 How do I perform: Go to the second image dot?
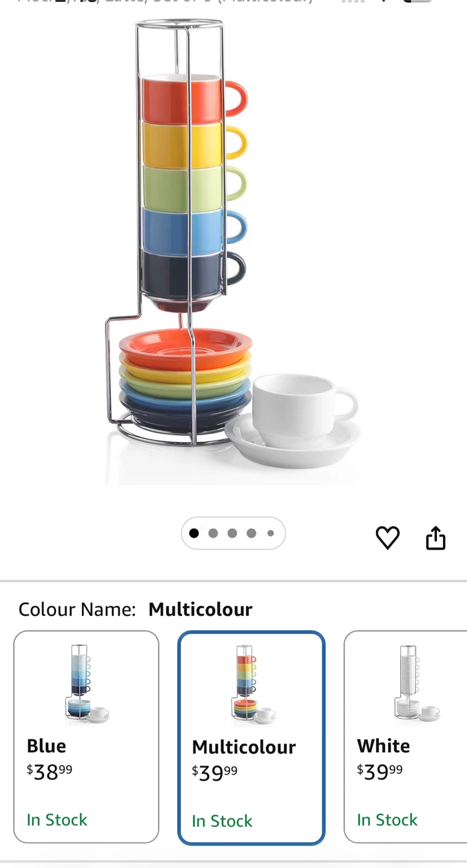click(x=213, y=533)
